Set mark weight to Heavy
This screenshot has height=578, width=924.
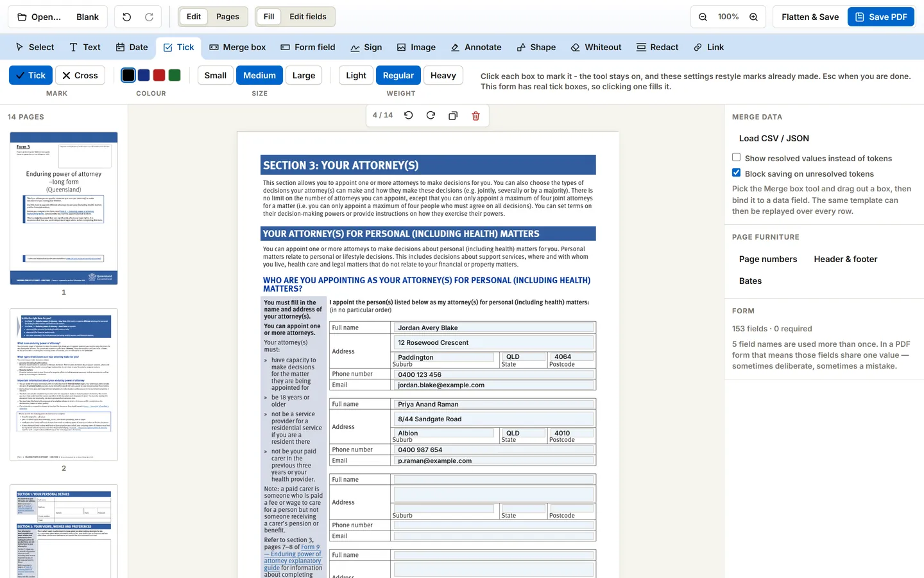click(443, 75)
